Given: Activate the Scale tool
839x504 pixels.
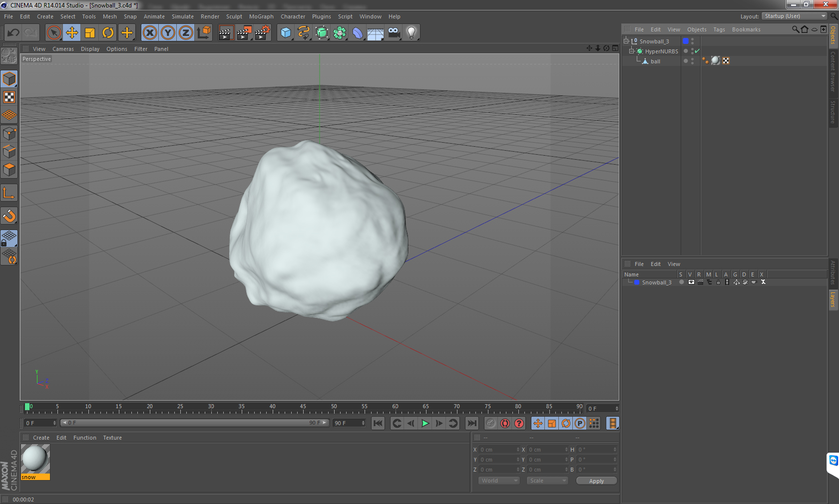Looking at the screenshot, I should point(90,33).
